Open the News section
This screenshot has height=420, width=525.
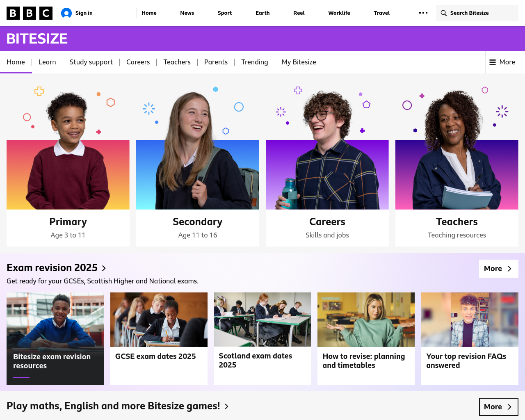(187, 13)
